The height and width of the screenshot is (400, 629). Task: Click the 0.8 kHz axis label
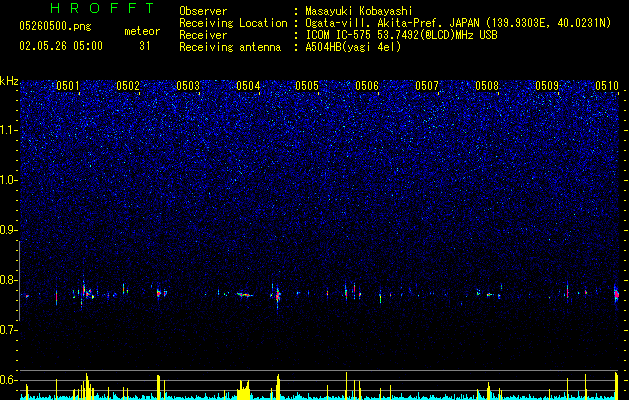point(8,280)
